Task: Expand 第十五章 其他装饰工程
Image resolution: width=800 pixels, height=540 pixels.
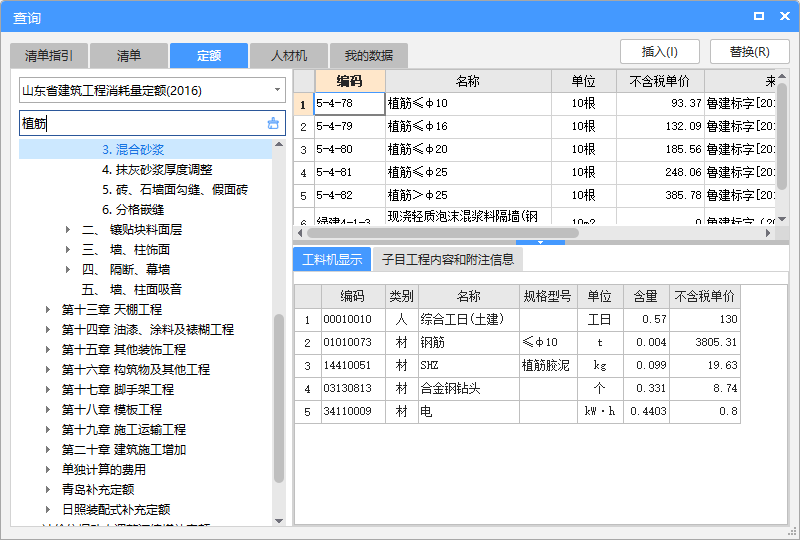Action: click(48, 350)
